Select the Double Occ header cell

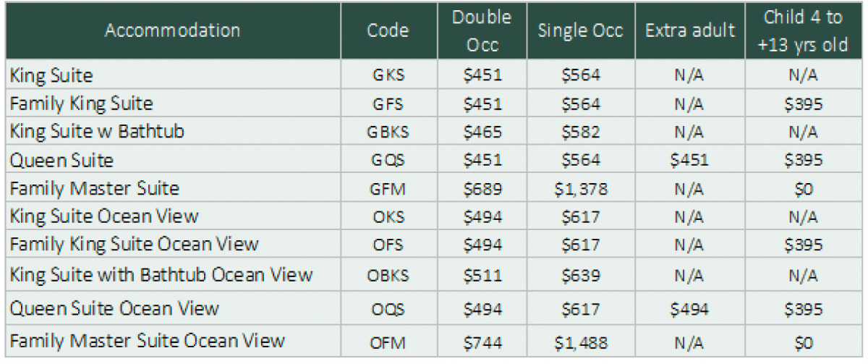(482, 30)
